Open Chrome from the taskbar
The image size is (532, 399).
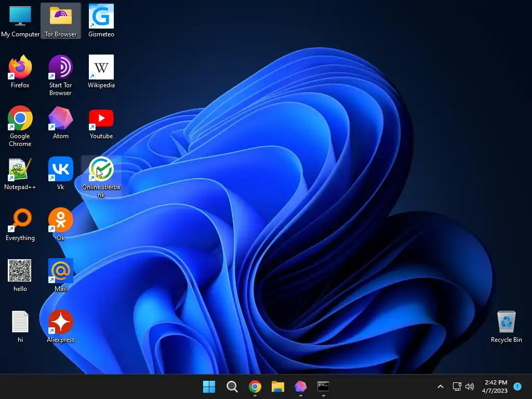pos(255,387)
